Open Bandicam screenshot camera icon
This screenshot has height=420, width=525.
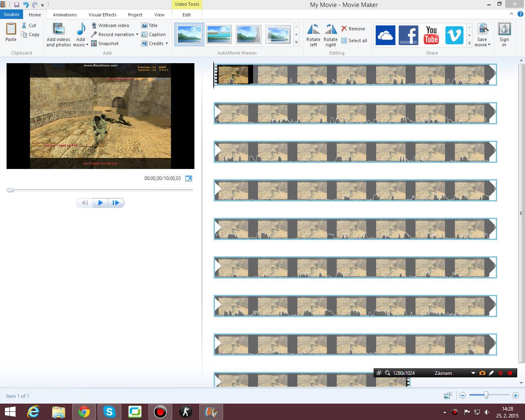click(x=482, y=373)
